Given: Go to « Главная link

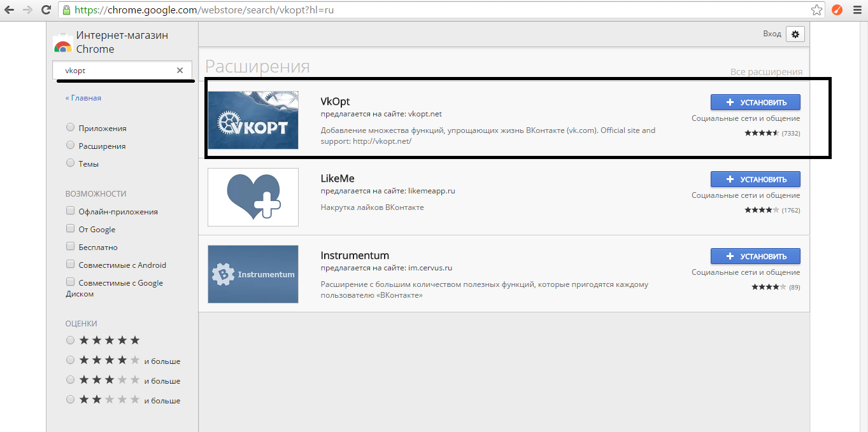Looking at the screenshot, I should [x=83, y=98].
